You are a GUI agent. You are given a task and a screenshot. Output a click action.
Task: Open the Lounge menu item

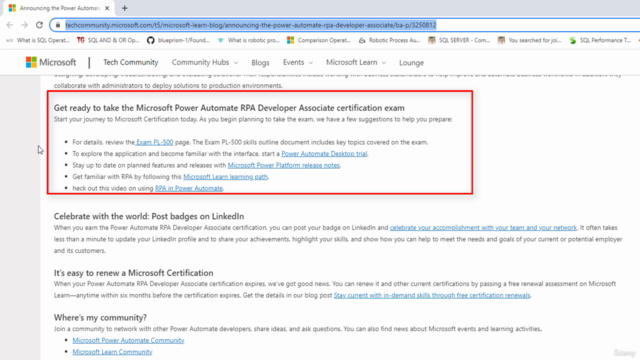411,63
